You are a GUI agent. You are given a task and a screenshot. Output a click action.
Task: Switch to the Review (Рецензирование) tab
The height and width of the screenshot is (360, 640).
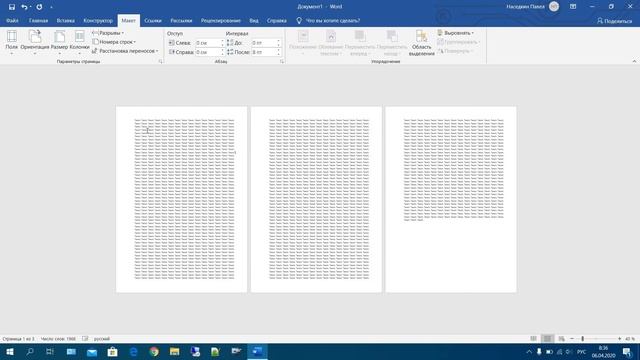(x=220, y=20)
